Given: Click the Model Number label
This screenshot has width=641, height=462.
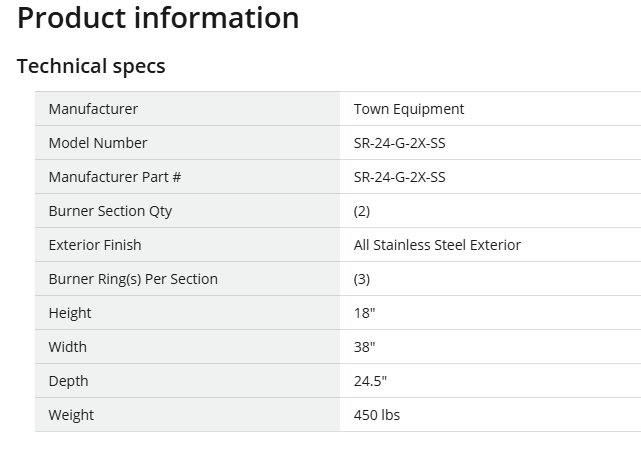Looking at the screenshot, I should point(98,143).
